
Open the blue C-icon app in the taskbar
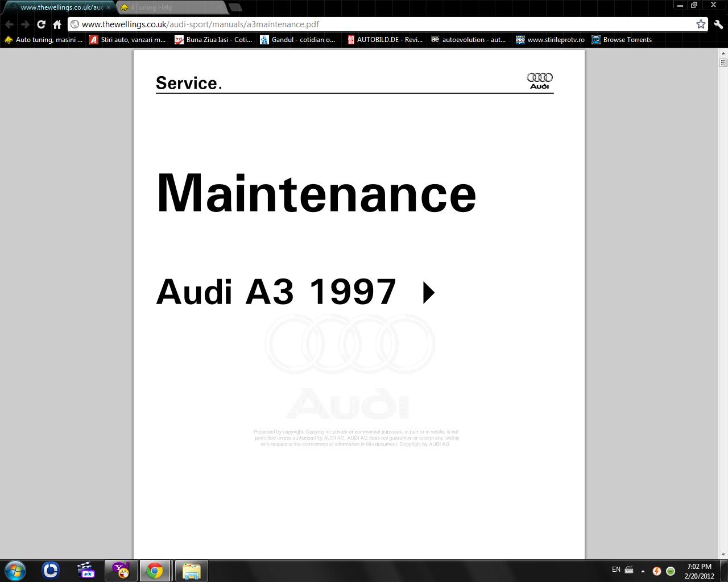coord(51,571)
